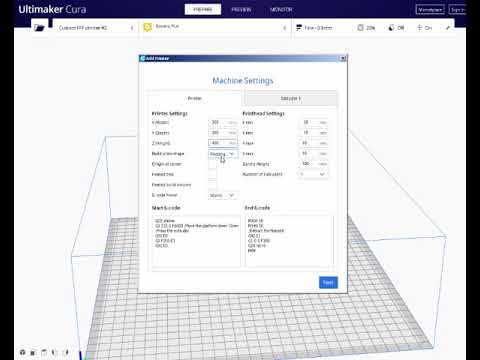Click the pencil edit icon in print settings
This screenshot has height=360, width=480.
448,28
